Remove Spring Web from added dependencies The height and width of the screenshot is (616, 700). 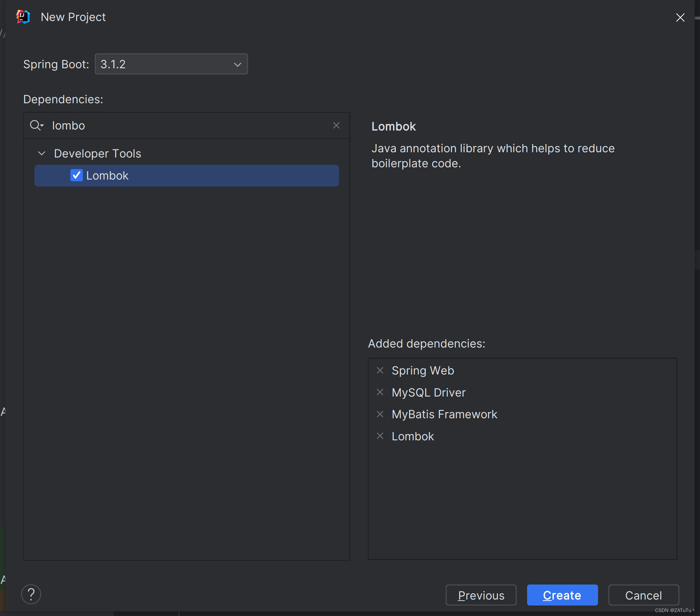click(380, 370)
